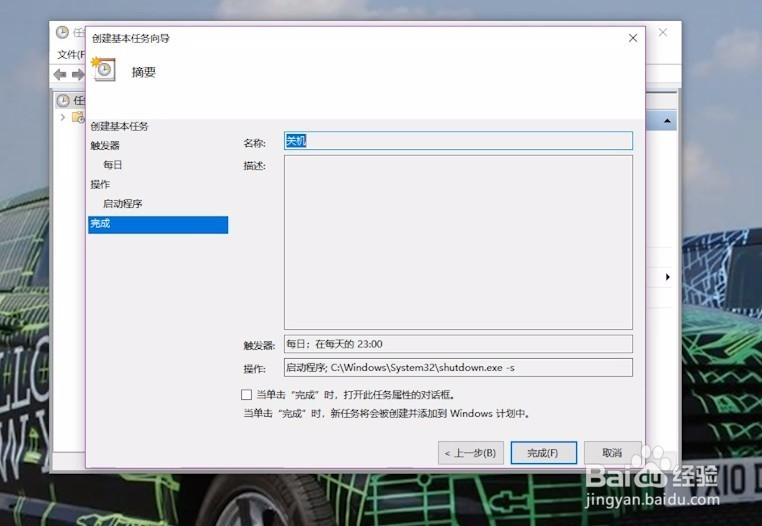The image size is (762, 526).
Task: Select highlighted 完成 step in sidebar
Action: [158, 225]
